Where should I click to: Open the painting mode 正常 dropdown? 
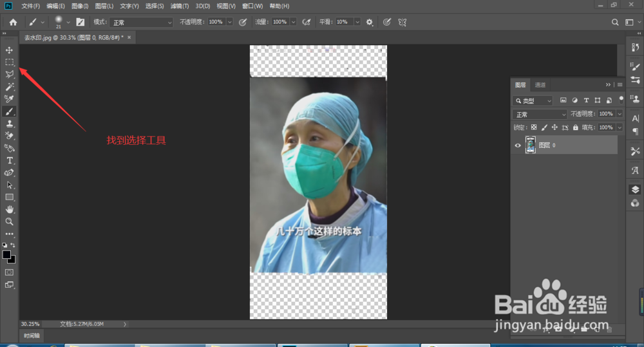141,22
